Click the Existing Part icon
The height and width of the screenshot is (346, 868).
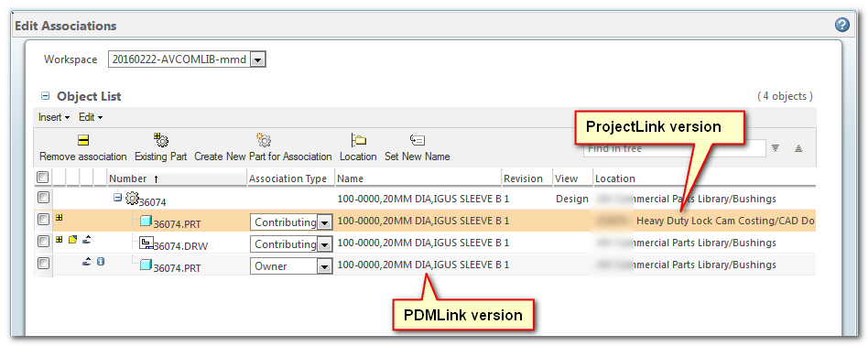click(161, 140)
